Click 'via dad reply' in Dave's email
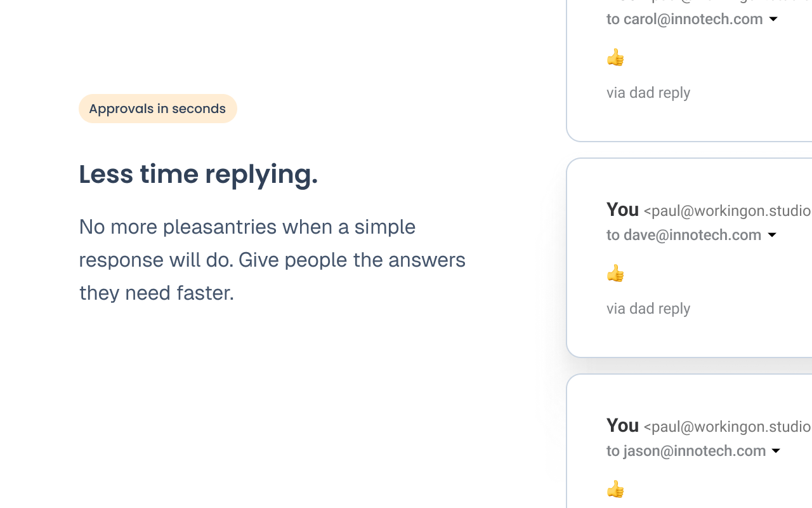The width and height of the screenshot is (812, 508). tap(648, 309)
